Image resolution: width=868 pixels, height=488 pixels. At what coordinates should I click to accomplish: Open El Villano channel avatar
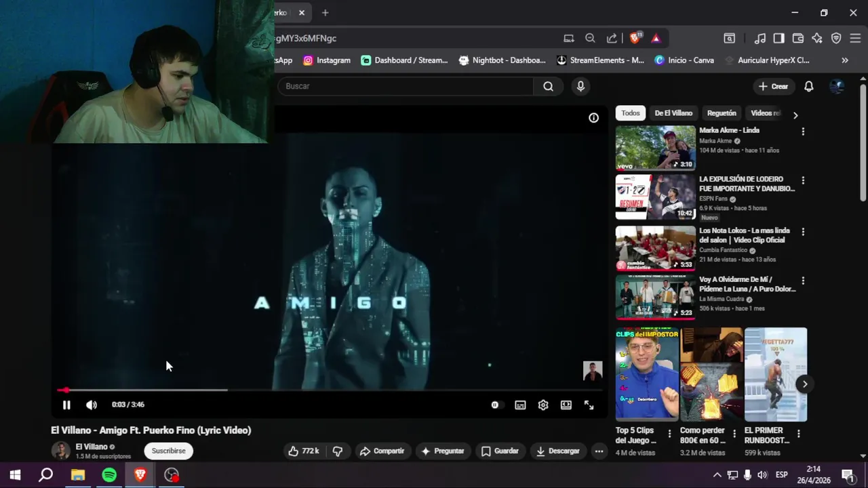pos(61,451)
